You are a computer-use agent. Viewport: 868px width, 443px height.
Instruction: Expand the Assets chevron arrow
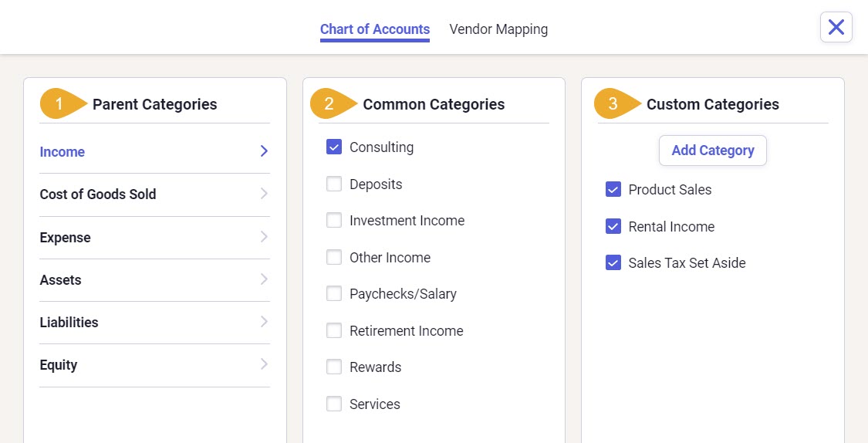264,279
